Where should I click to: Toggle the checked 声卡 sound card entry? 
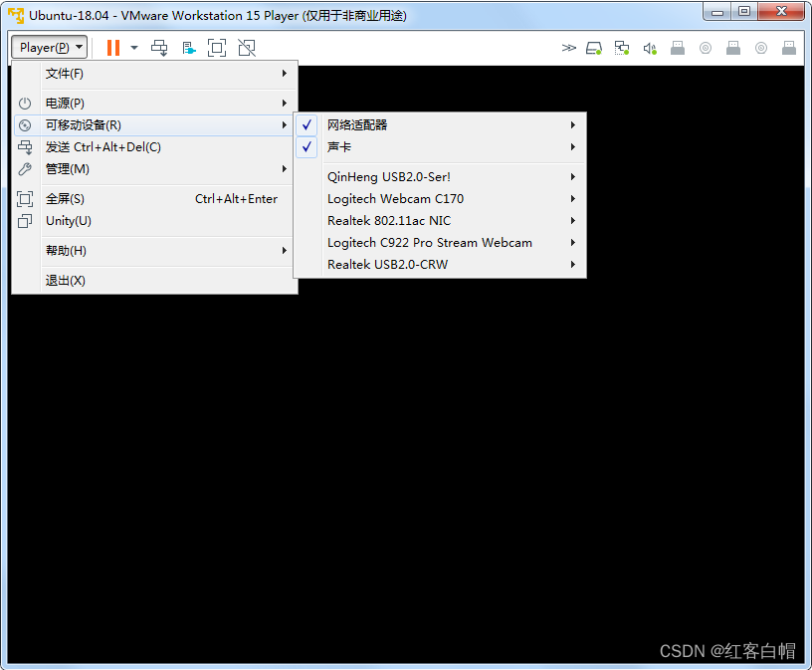point(440,147)
